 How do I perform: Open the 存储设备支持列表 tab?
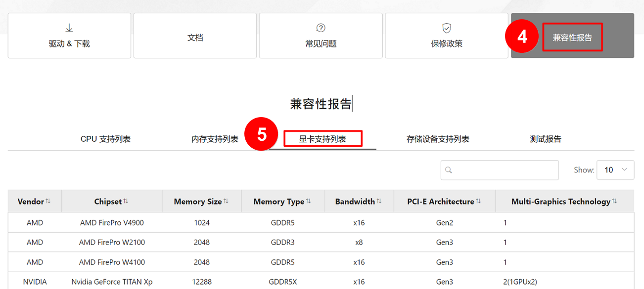(438, 139)
